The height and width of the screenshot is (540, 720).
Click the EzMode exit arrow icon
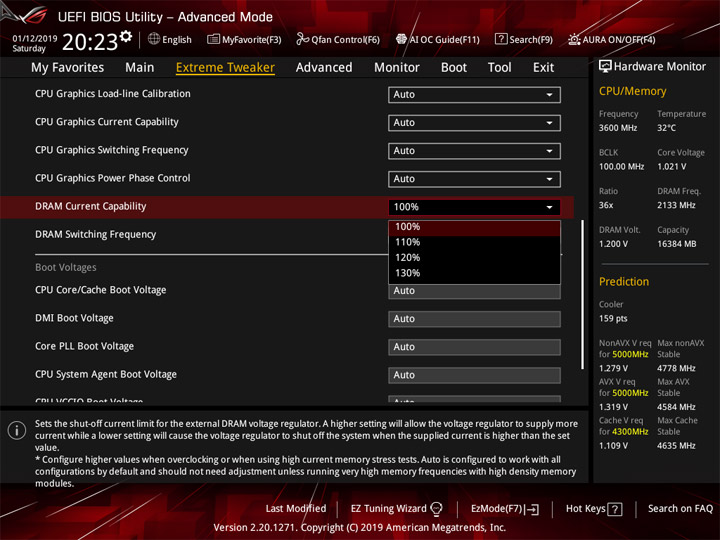pyautogui.click(x=532, y=509)
